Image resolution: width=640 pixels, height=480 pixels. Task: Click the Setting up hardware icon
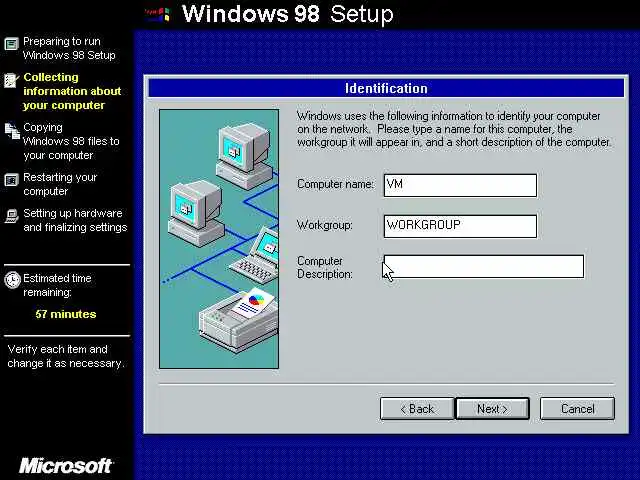(x=11, y=216)
